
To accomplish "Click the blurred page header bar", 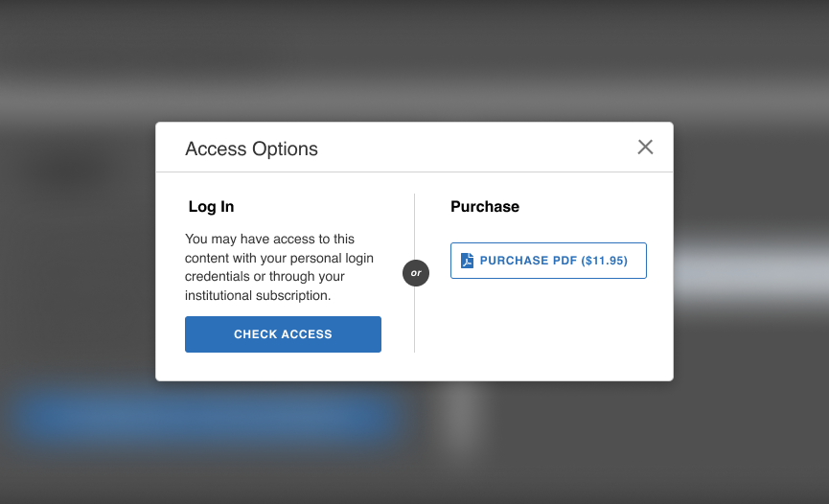I will (x=414, y=98).
